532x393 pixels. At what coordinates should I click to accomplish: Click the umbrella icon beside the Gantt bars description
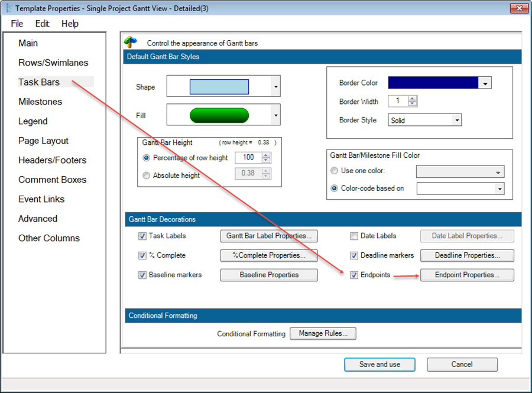tap(130, 43)
